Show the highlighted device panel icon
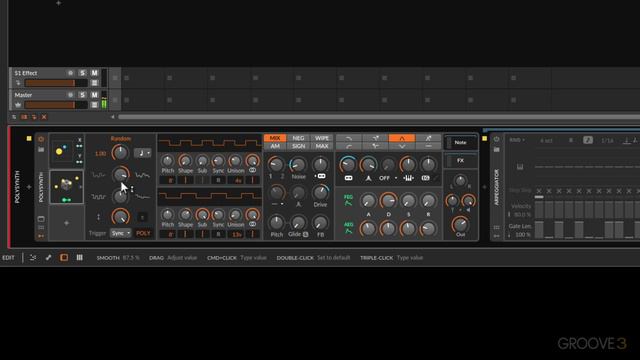 coord(64,258)
